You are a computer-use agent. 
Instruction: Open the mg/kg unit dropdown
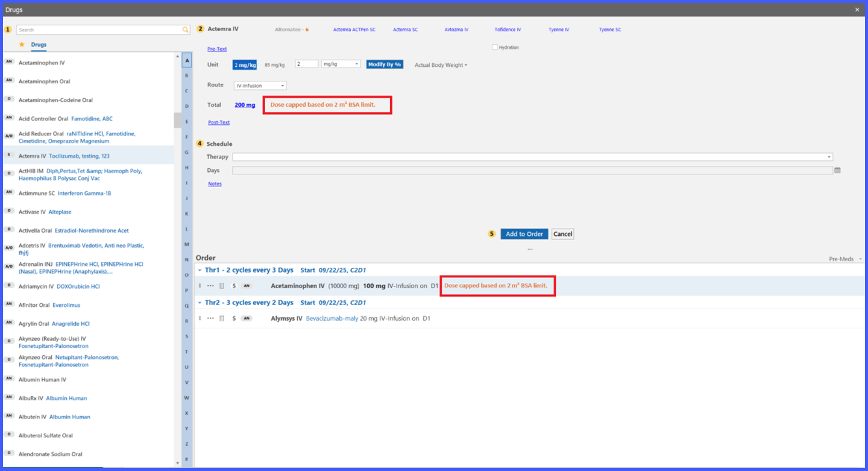point(341,64)
